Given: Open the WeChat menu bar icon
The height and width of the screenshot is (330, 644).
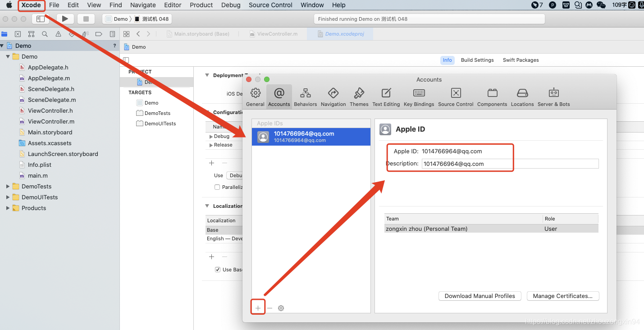Looking at the screenshot, I should tap(601, 5).
